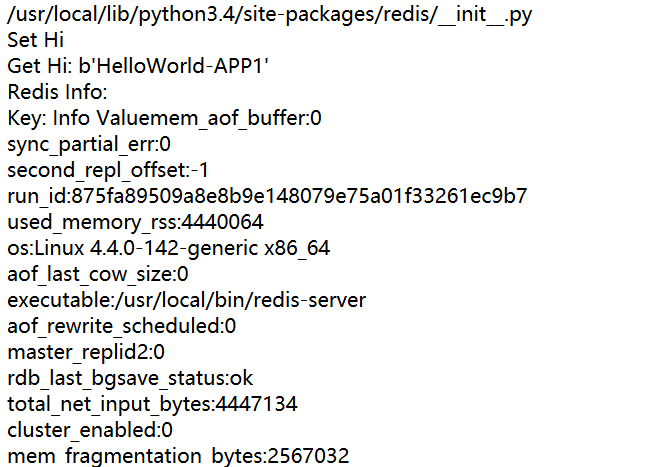Click the sync_partial_err:0 line
The width and height of the screenshot is (648, 467).
(x=89, y=145)
